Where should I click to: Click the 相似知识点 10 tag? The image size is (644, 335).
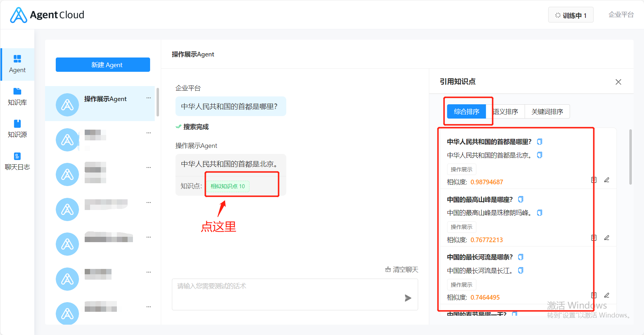228,186
